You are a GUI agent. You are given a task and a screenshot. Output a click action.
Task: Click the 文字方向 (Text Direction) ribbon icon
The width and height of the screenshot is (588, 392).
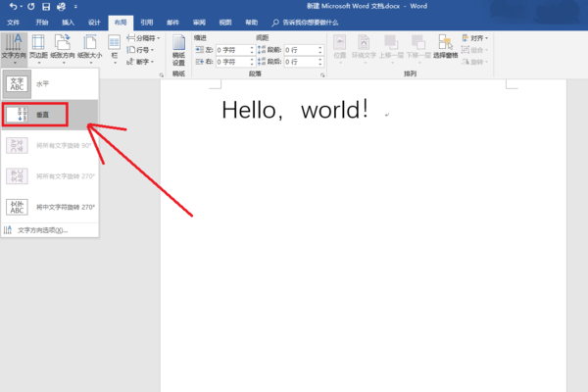14,49
